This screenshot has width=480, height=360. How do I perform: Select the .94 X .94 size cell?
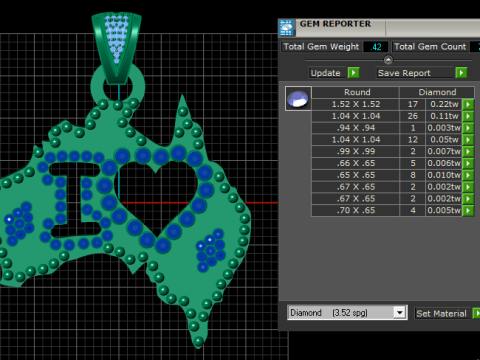click(356, 128)
